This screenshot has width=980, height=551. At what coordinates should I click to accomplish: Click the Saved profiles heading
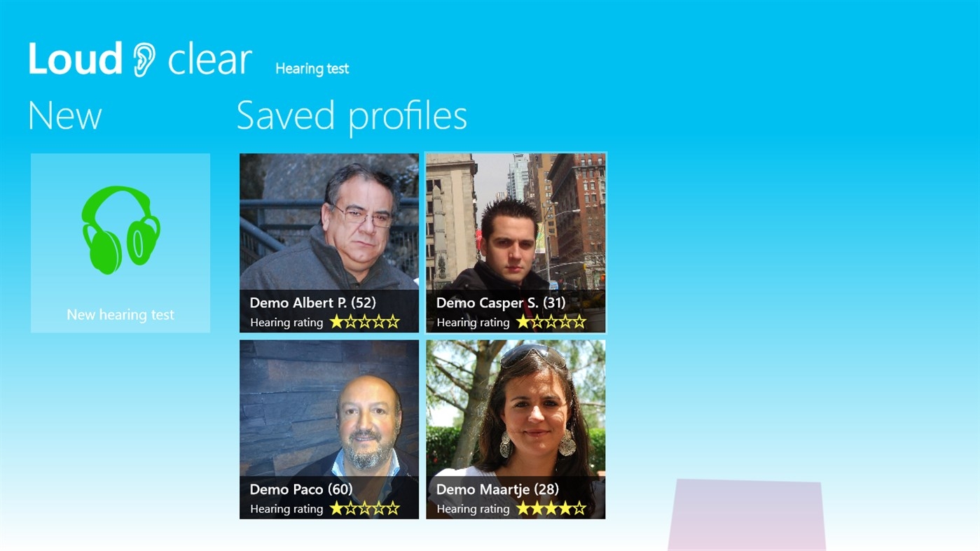click(352, 116)
